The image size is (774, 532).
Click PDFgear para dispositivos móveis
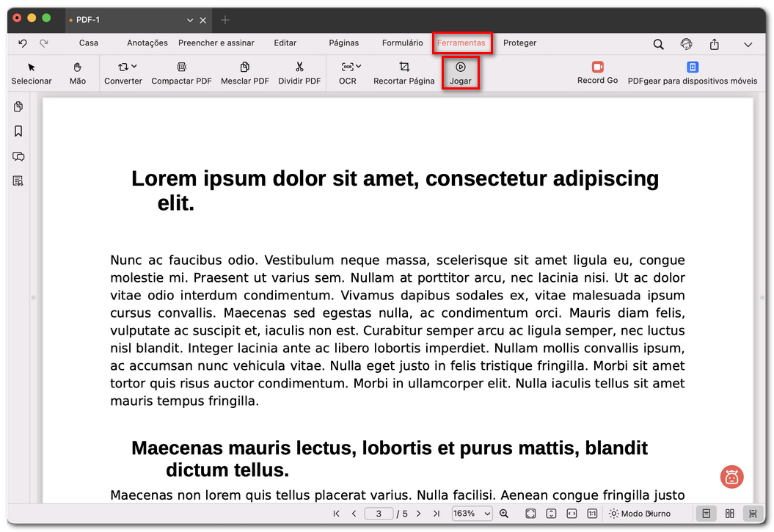point(692,73)
